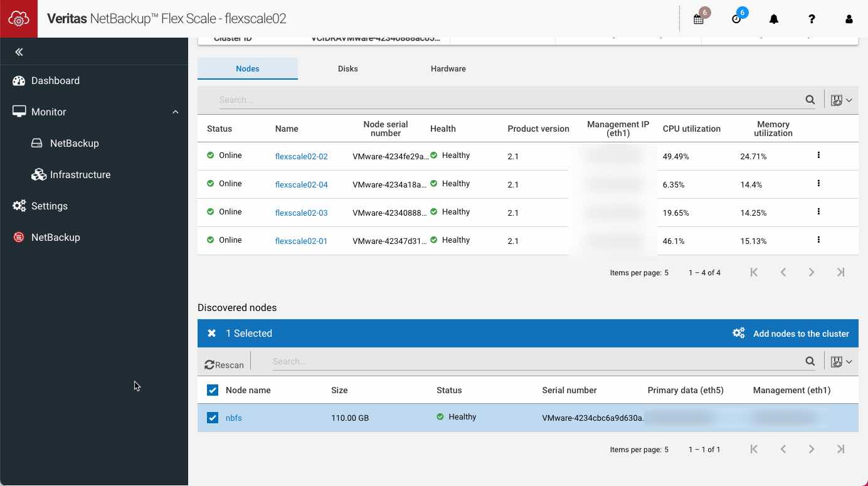Image resolution: width=868 pixels, height=486 pixels.
Task: Switch to the Hardware tab
Action: [x=448, y=68]
